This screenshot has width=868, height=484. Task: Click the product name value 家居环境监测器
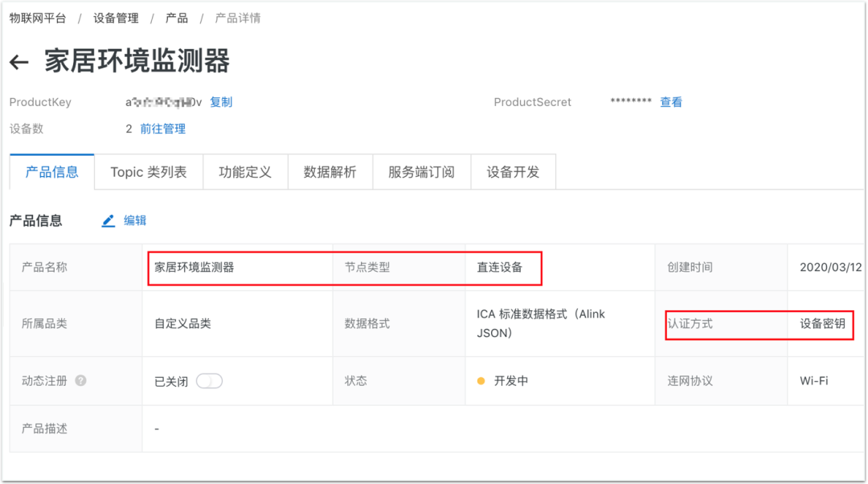[194, 268]
